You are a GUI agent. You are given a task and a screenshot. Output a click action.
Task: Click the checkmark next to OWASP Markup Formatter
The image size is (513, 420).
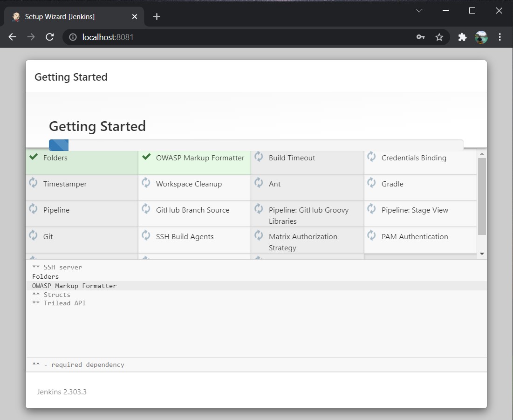tap(146, 157)
